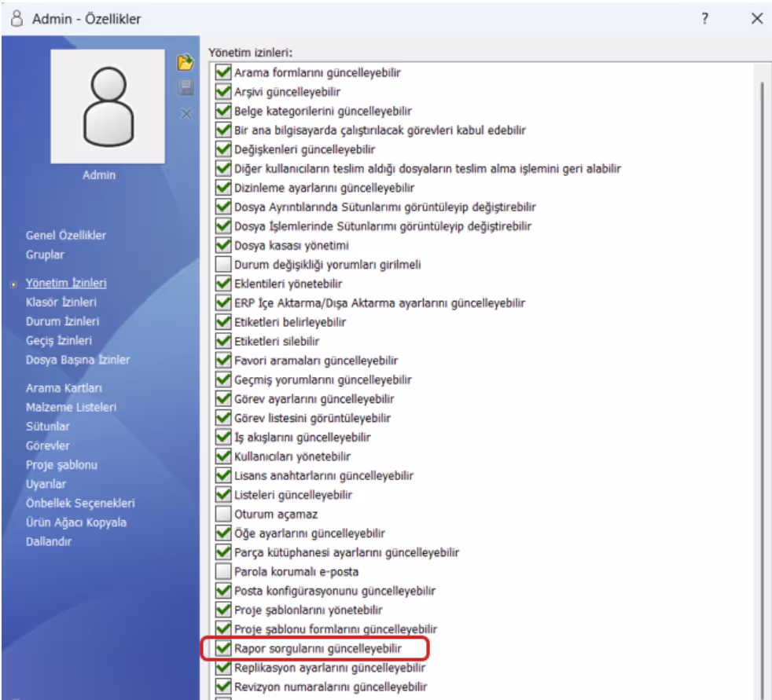The height and width of the screenshot is (700, 772).
Task: Uncheck Değişkenleri güncelleyebilir
Action: click(x=223, y=149)
